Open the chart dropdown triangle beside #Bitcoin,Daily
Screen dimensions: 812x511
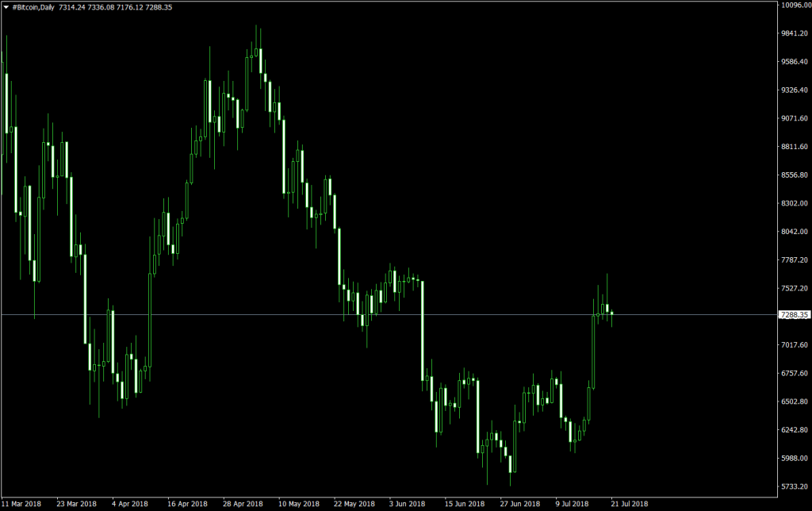click(6, 7)
